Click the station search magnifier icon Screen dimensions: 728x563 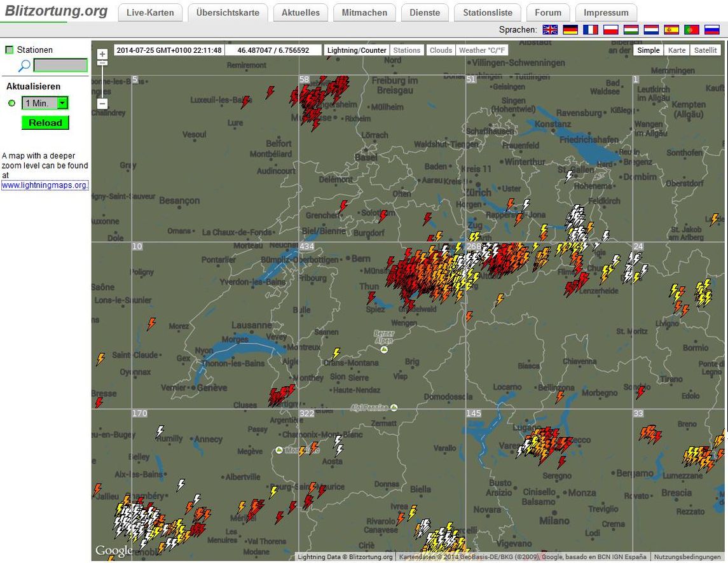(24, 66)
